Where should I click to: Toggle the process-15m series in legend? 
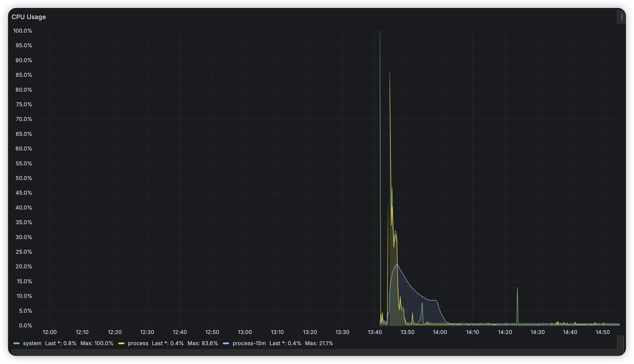pos(249,344)
